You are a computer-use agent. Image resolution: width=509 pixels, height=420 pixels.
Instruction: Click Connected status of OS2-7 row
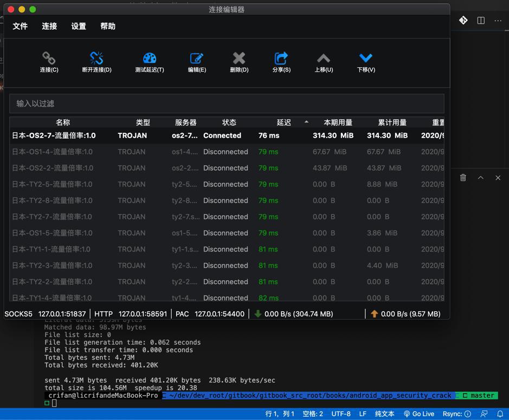pos(222,135)
